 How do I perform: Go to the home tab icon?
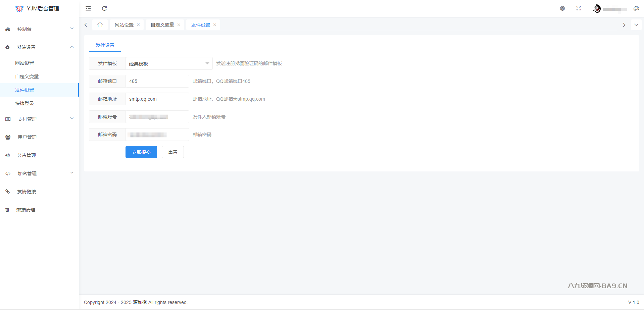click(100, 25)
